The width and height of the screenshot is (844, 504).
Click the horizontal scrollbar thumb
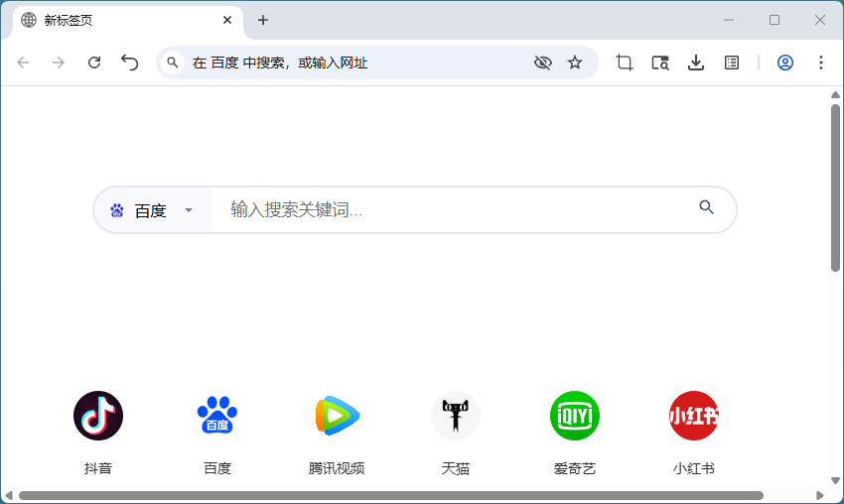point(391,495)
